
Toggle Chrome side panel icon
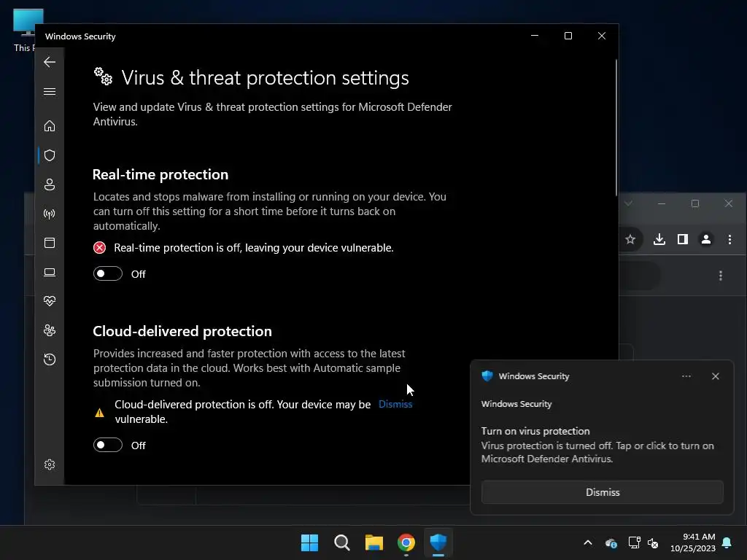pos(683,239)
